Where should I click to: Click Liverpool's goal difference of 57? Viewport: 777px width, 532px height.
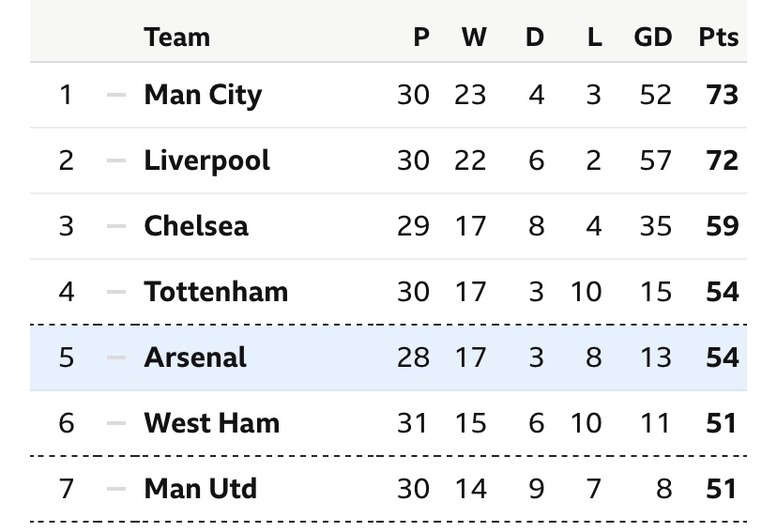(x=655, y=160)
